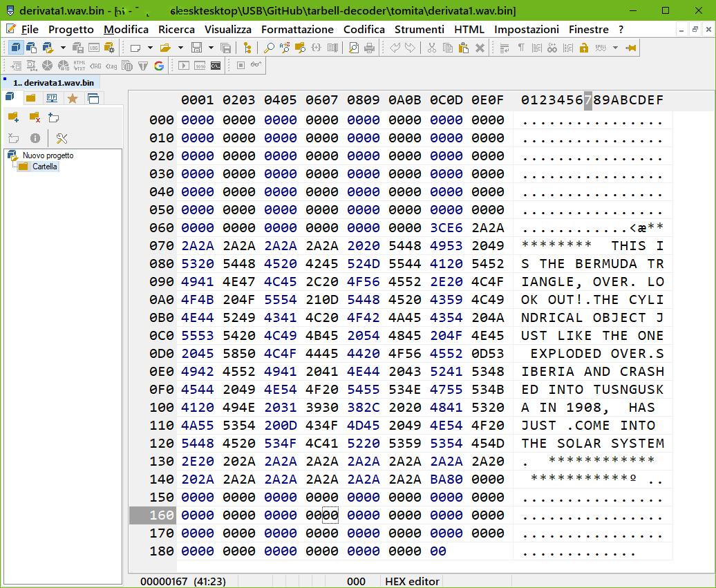This screenshot has width=716, height=588.
Task: Click the Search in files folder icon
Action: [301, 48]
